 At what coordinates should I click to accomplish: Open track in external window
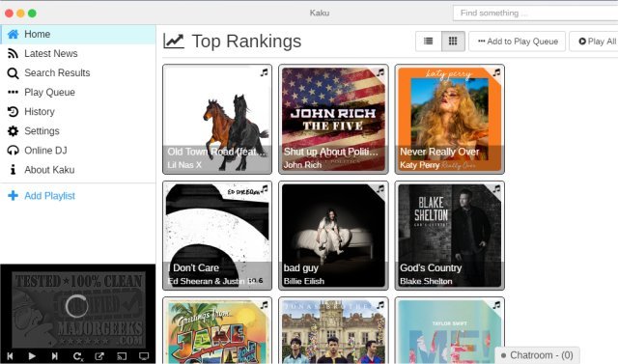click(x=99, y=356)
